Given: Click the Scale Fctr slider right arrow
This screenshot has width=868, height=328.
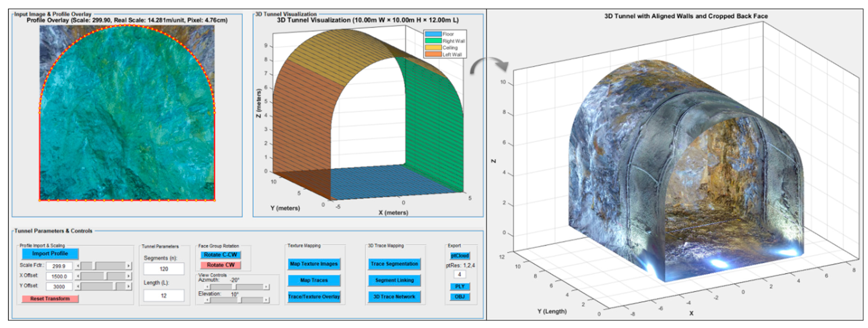Looking at the screenshot, I should pos(128,266).
